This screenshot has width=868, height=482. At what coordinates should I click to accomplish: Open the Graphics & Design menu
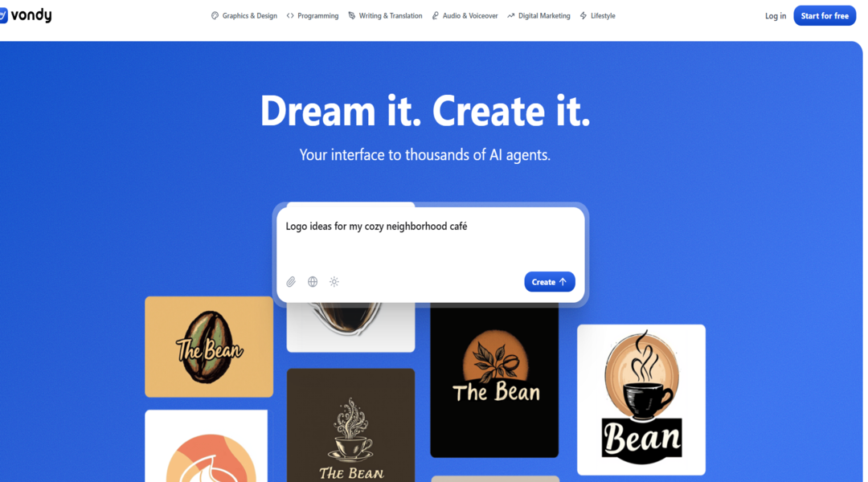(x=244, y=15)
